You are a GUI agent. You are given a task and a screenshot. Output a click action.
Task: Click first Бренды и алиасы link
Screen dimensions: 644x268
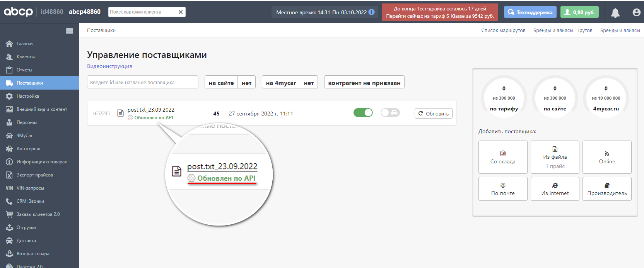point(553,31)
